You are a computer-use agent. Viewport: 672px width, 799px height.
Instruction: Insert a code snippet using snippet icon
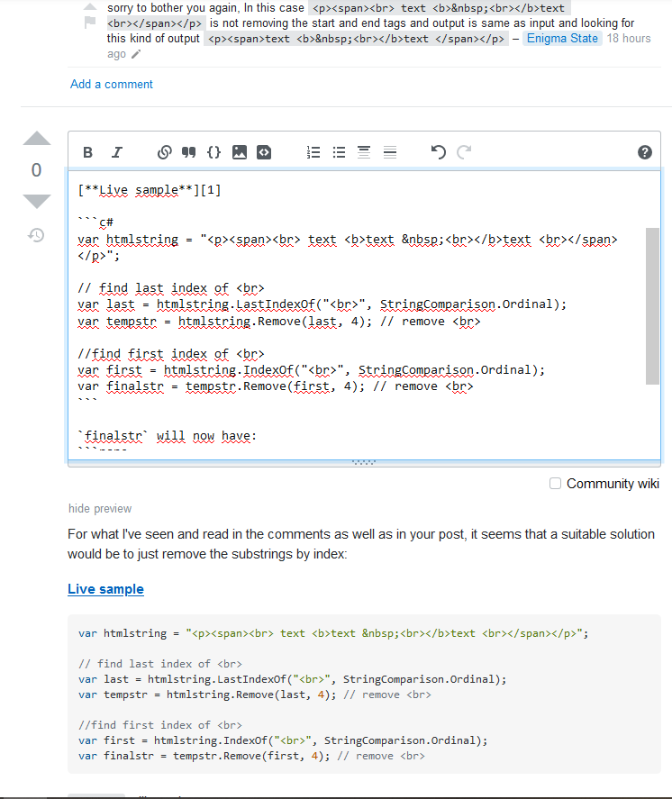point(264,152)
